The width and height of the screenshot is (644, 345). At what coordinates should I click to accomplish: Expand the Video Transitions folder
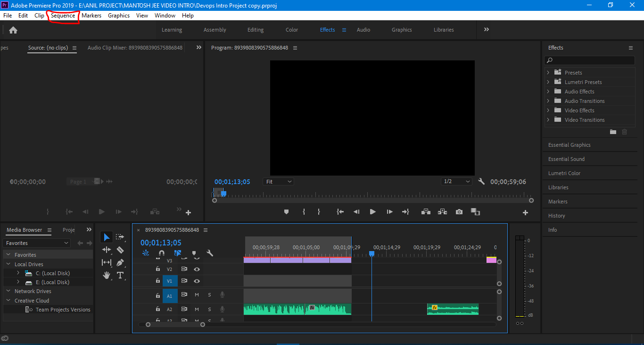548,120
